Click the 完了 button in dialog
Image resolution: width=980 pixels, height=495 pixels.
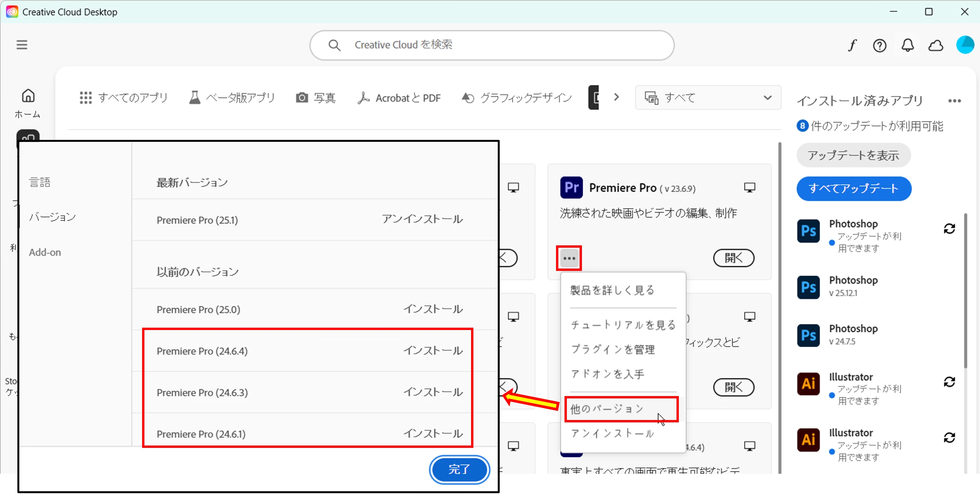coord(459,469)
